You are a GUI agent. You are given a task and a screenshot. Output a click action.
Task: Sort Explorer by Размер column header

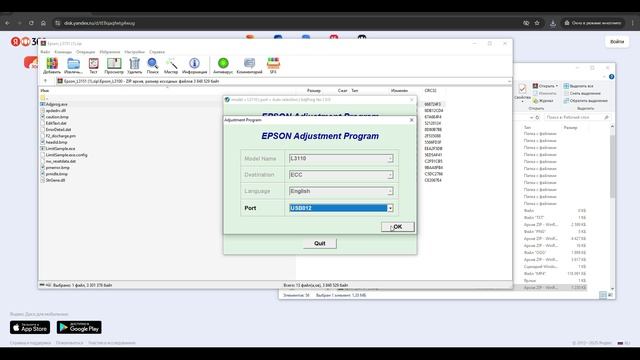tap(570, 128)
